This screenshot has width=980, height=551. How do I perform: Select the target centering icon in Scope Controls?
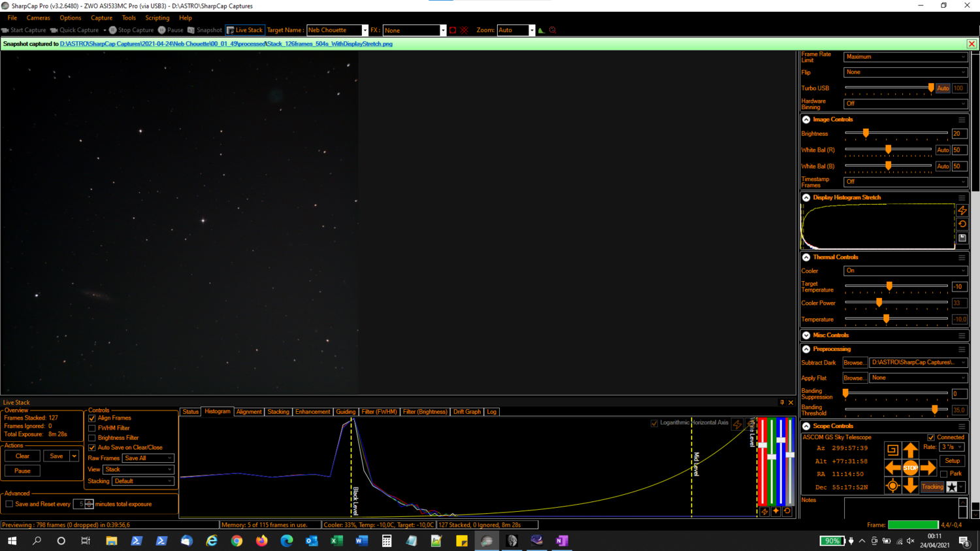[892, 486]
